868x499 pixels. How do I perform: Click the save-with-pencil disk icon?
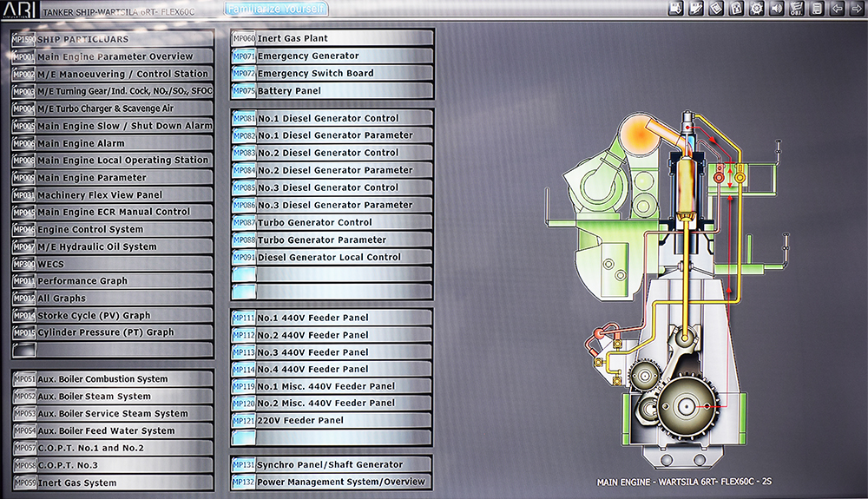(696, 9)
